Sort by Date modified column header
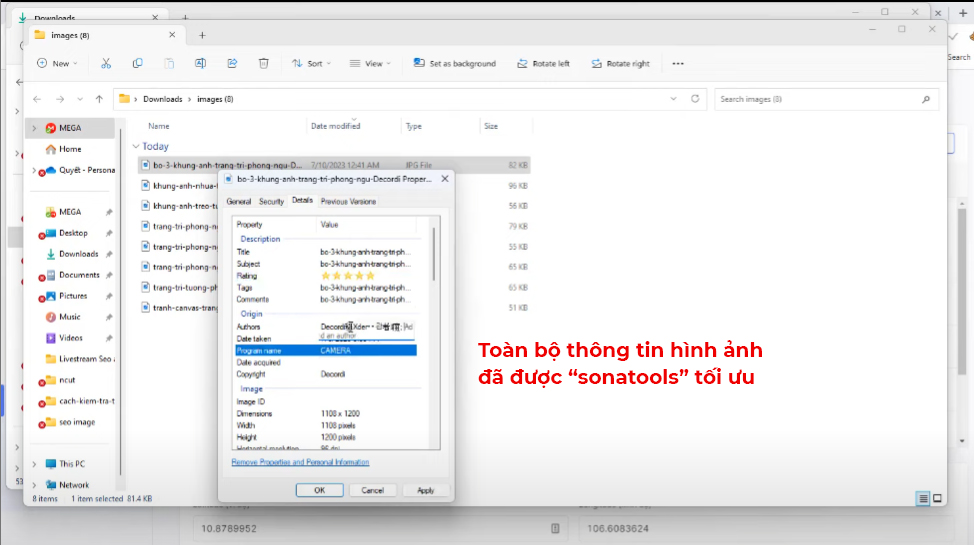Viewport: 974px width, 545px height. (335, 126)
